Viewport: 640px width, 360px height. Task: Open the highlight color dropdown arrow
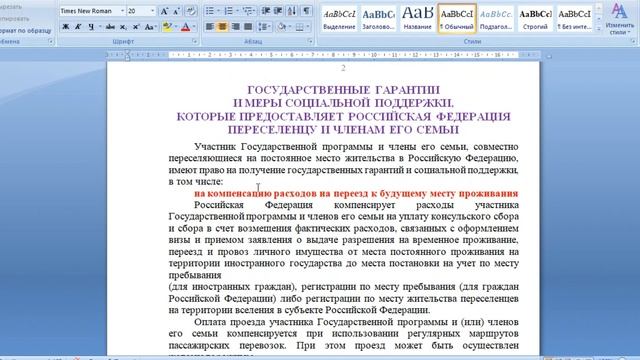(176, 27)
